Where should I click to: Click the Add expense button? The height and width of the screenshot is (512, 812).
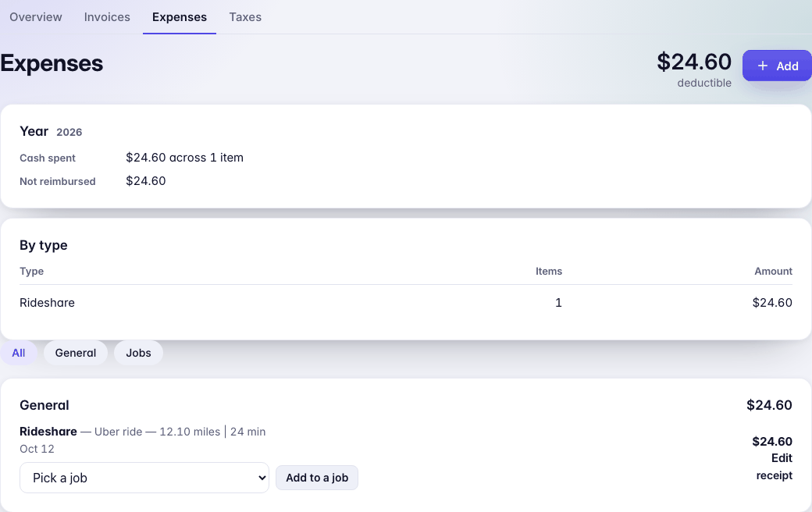point(777,66)
